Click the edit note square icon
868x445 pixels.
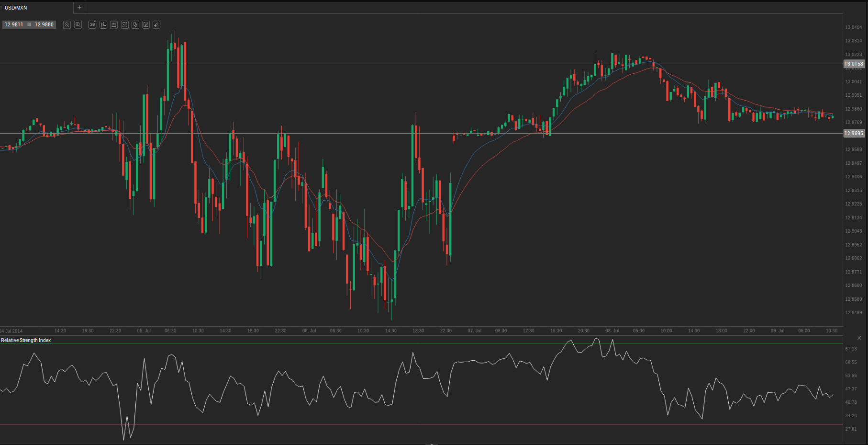146,25
